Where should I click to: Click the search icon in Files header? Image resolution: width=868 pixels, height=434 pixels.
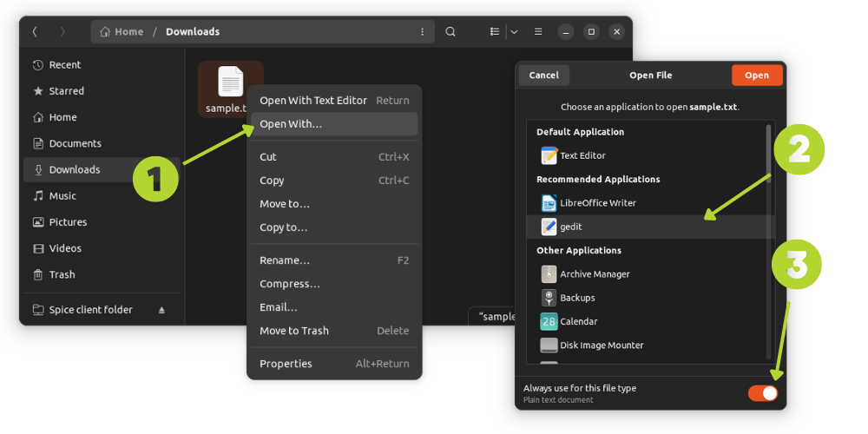[450, 31]
